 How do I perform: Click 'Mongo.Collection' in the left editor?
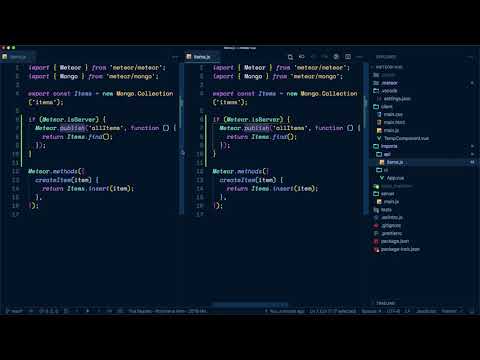click(145, 94)
